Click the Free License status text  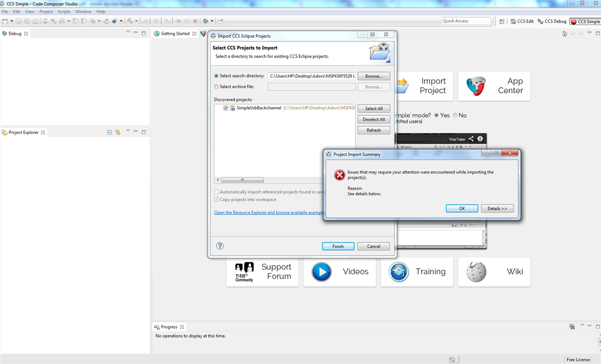point(578,360)
